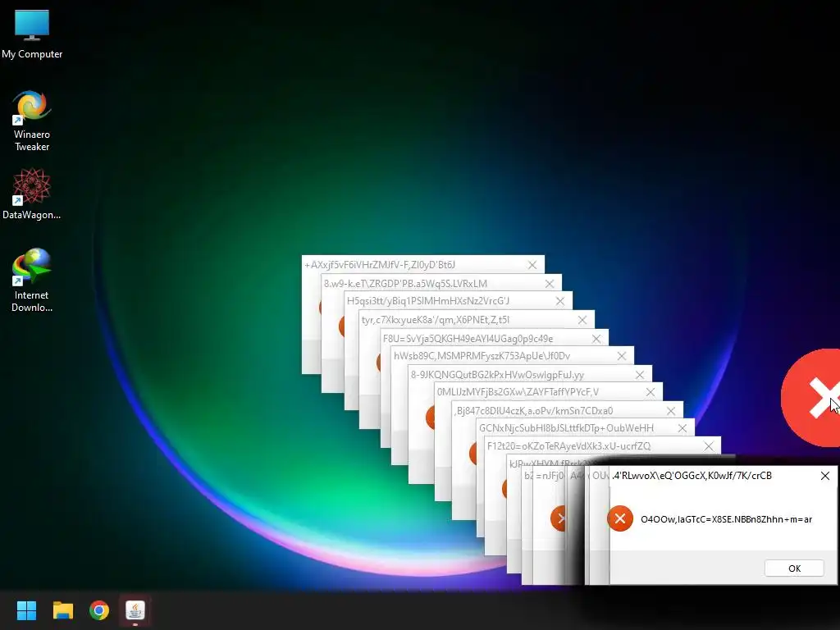The width and height of the screenshot is (840, 630).
Task: Click the title bar text 8-9JKQNGQutBG2kPxHVw
Action: [x=497, y=374]
